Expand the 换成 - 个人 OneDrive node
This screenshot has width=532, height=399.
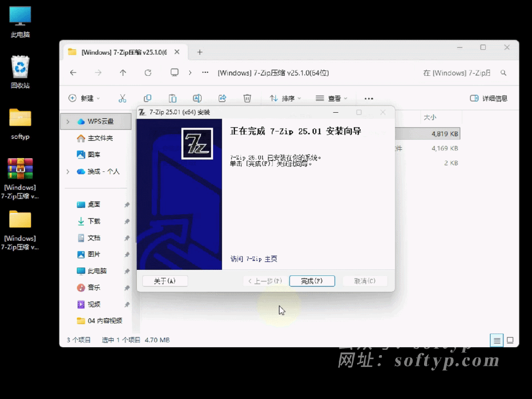(x=68, y=172)
